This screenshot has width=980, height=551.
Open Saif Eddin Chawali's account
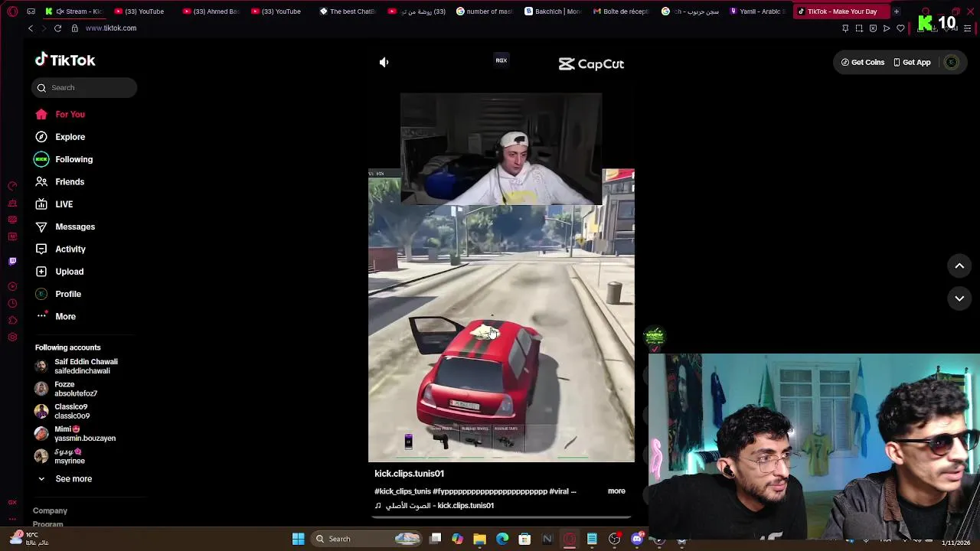(77, 367)
